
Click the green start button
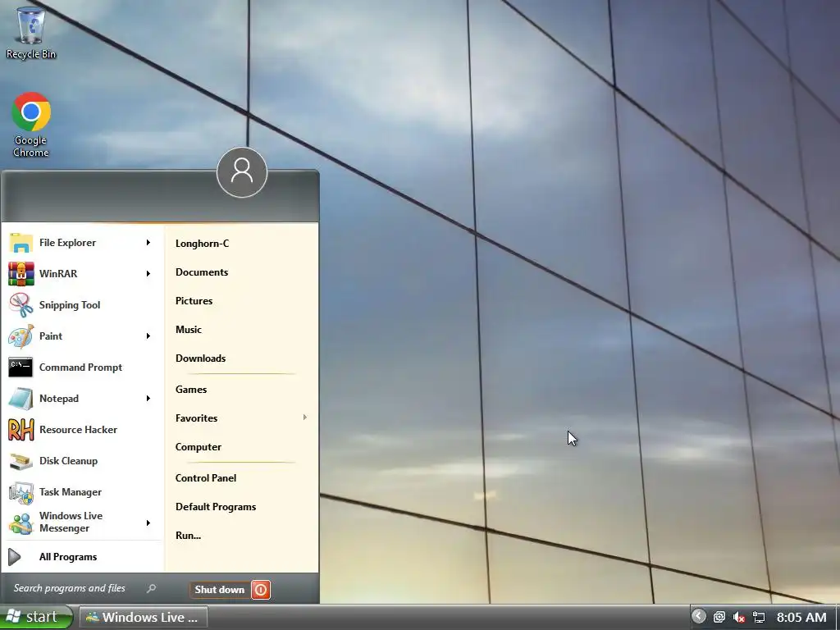pyautogui.click(x=36, y=617)
